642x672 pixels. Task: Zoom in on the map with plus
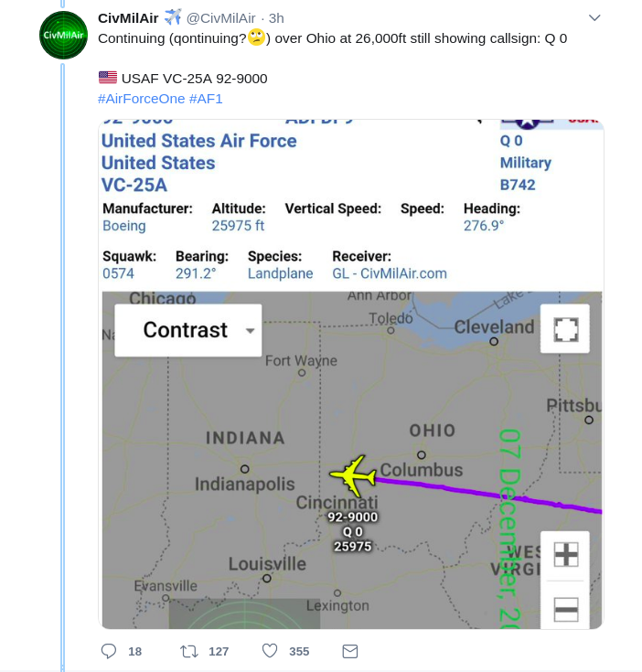coord(566,555)
